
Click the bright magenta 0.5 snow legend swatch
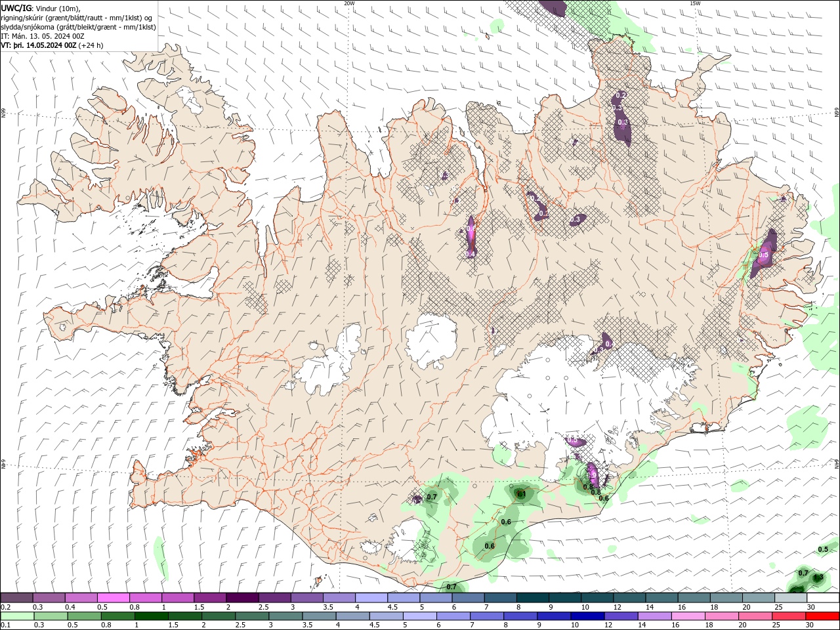(x=113, y=598)
